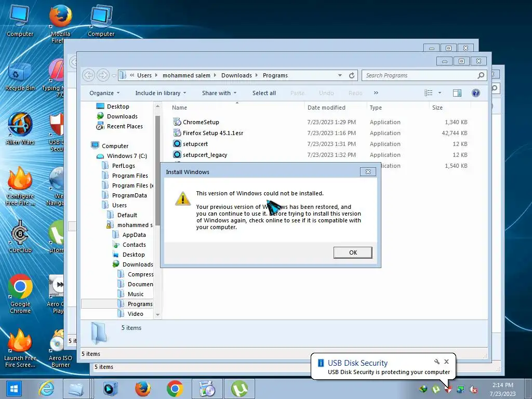Toggle the preview pane

click(x=457, y=92)
